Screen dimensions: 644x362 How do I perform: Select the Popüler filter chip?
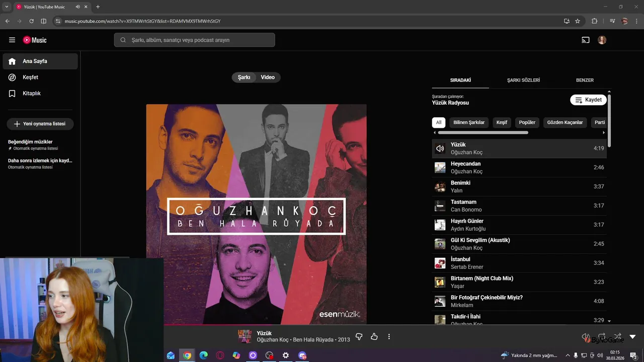tap(527, 122)
